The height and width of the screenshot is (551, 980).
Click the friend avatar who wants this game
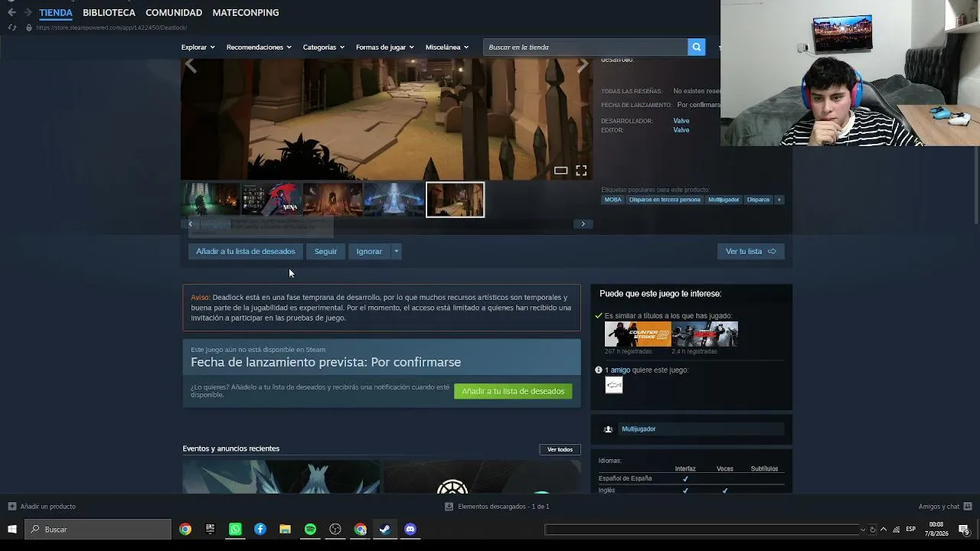pyautogui.click(x=614, y=385)
